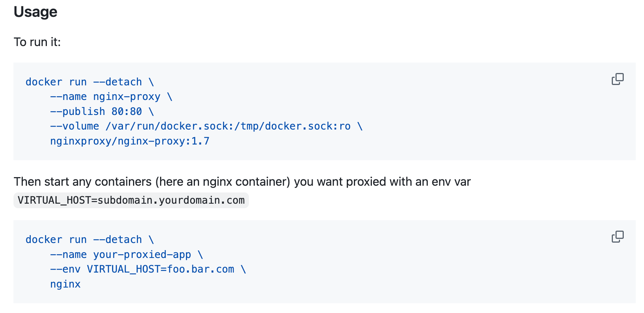This screenshot has width=644, height=313.
Task: Click the nginxproxy/nginx-proxy:1.7 image name
Action: (x=130, y=141)
